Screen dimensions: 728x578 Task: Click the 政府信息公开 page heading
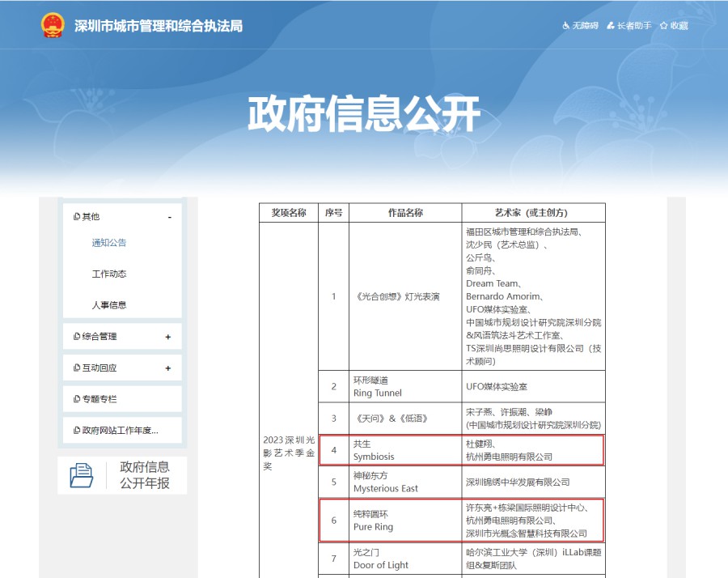point(364,114)
